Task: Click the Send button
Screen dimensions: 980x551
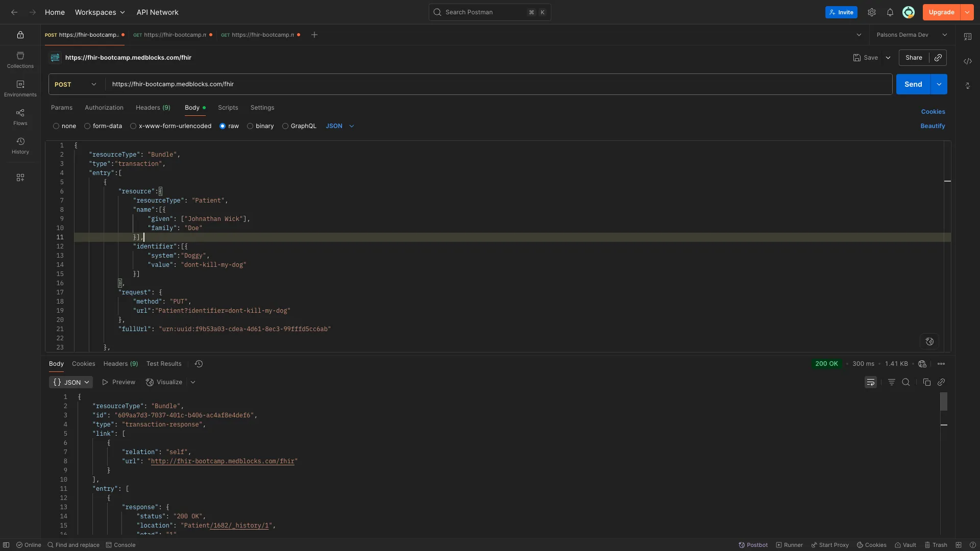Action: click(x=913, y=84)
